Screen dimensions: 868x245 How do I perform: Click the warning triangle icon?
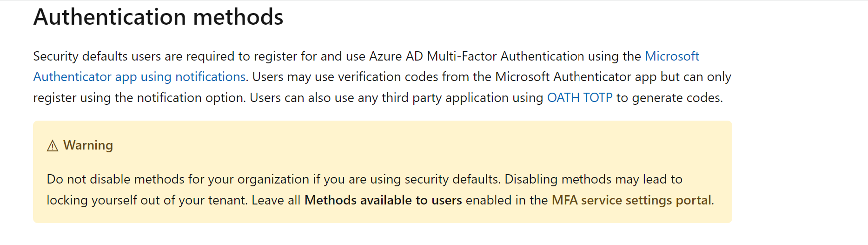coord(53,146)
